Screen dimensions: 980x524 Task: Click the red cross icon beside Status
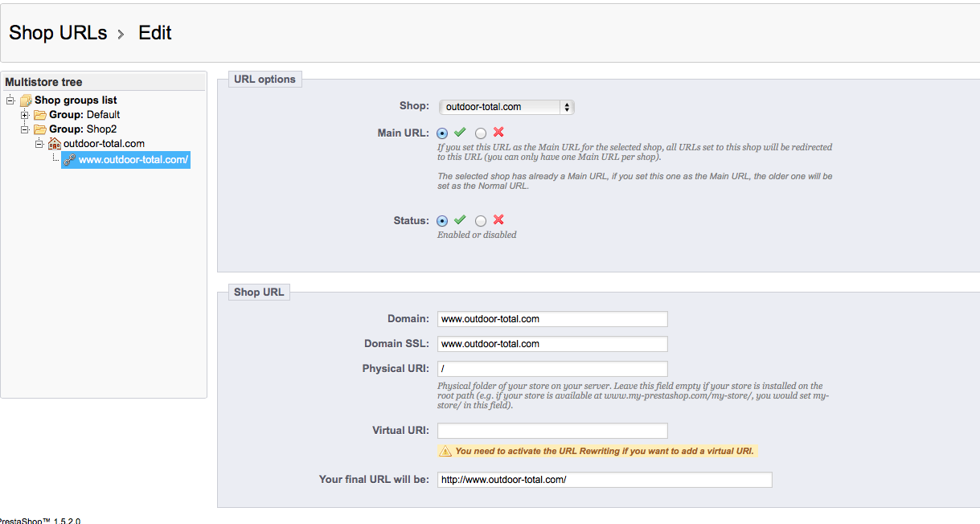pyautogui.click(x=498, y=219)
